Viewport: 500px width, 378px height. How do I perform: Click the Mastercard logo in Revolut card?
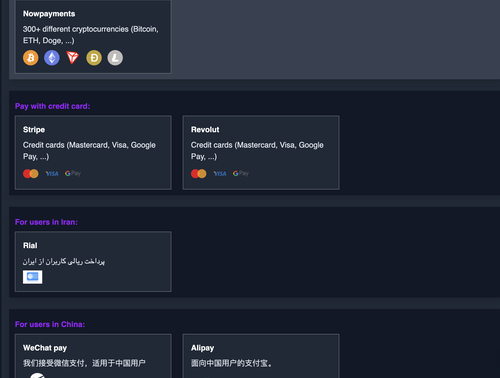tap(199, 174)
